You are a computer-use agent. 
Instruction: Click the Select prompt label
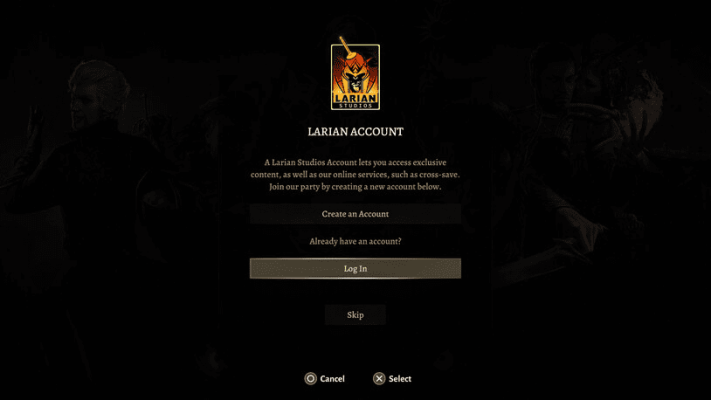coord(399,379)
